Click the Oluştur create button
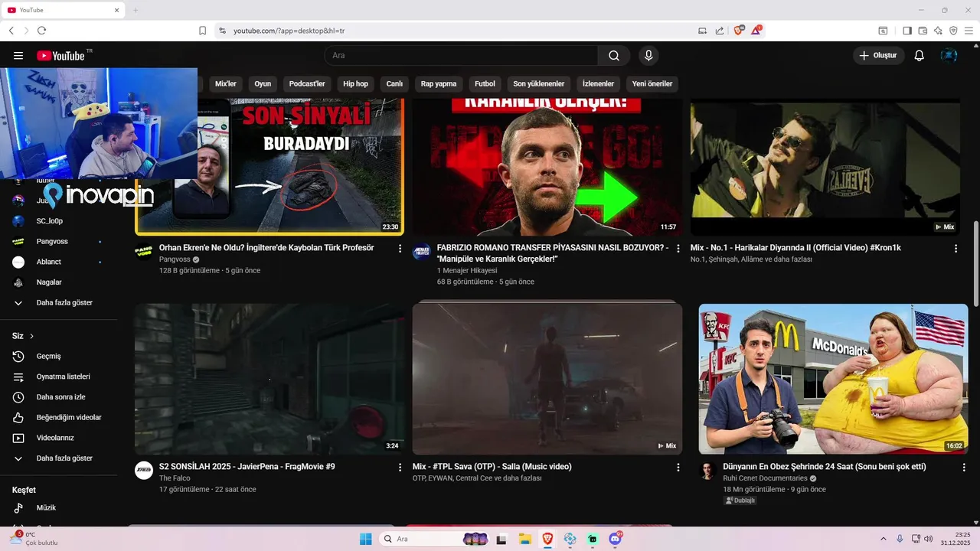 click(878, 55)
